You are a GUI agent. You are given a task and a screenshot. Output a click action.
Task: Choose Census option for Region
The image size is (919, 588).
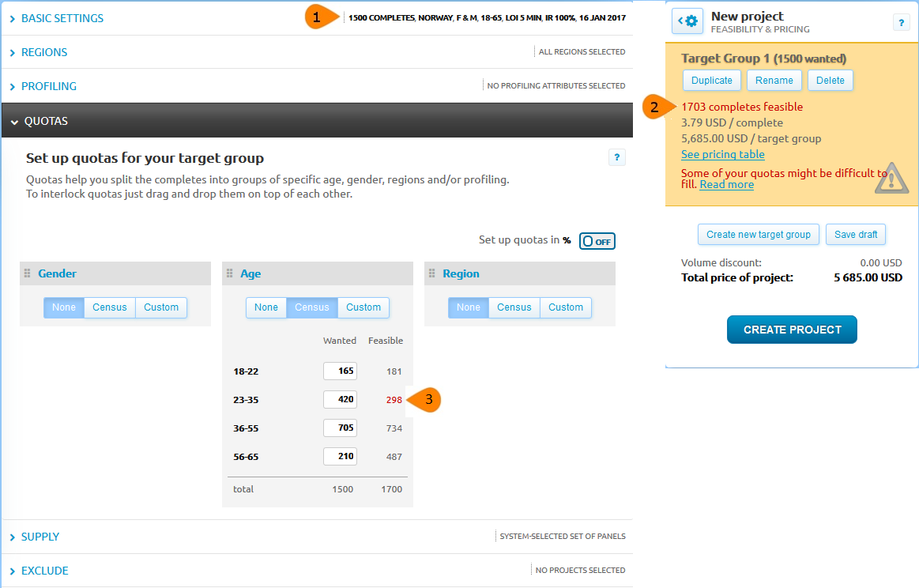514,307
